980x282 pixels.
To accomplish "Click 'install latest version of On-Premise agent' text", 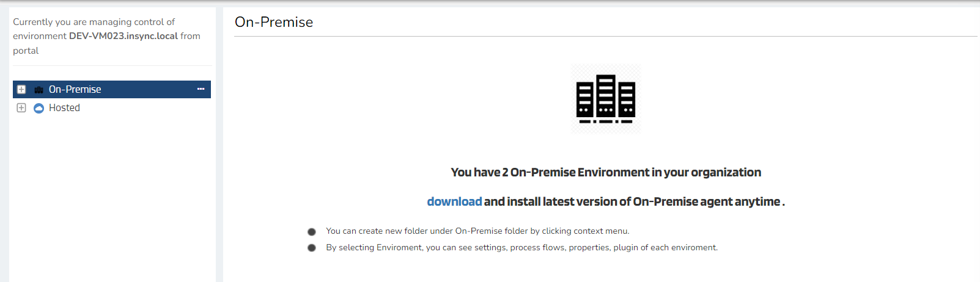I will 632,201.
